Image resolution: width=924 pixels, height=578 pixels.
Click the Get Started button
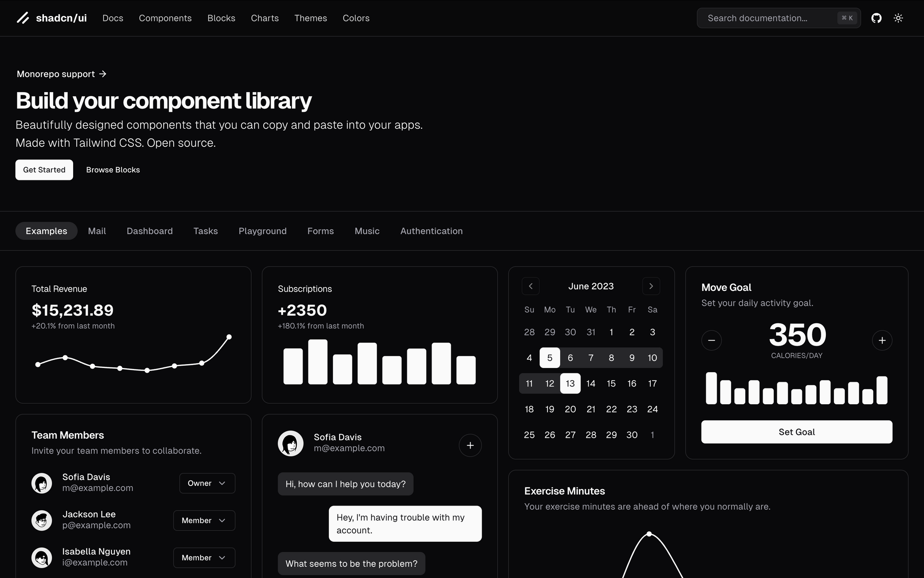(x=44, y=170)
